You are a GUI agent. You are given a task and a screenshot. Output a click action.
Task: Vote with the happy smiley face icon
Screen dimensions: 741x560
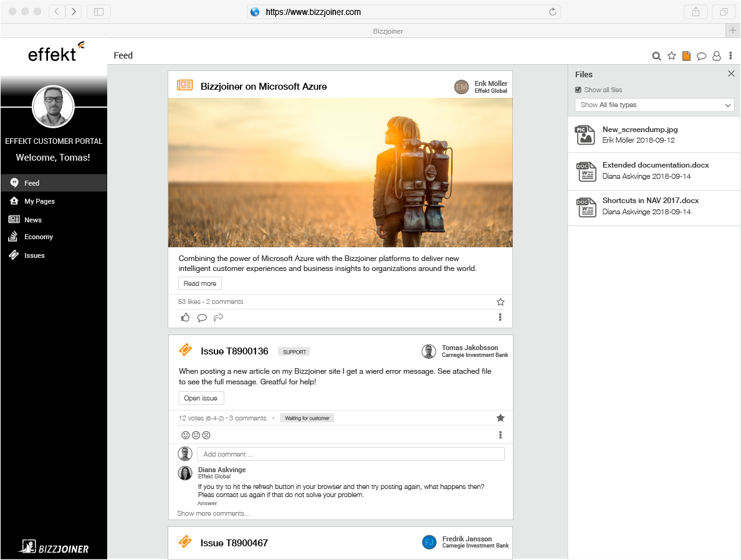185,435
